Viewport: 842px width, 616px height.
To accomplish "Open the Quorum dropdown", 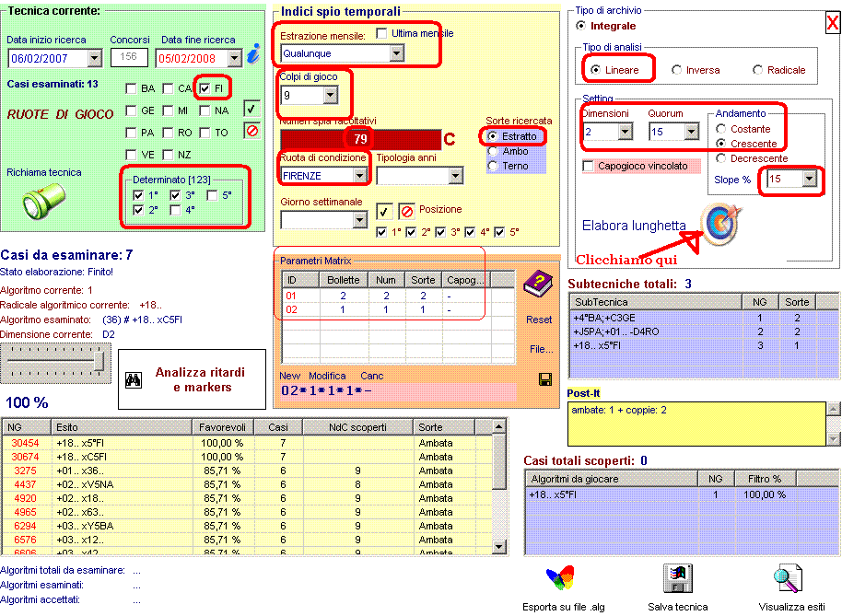I will point(692,132).
